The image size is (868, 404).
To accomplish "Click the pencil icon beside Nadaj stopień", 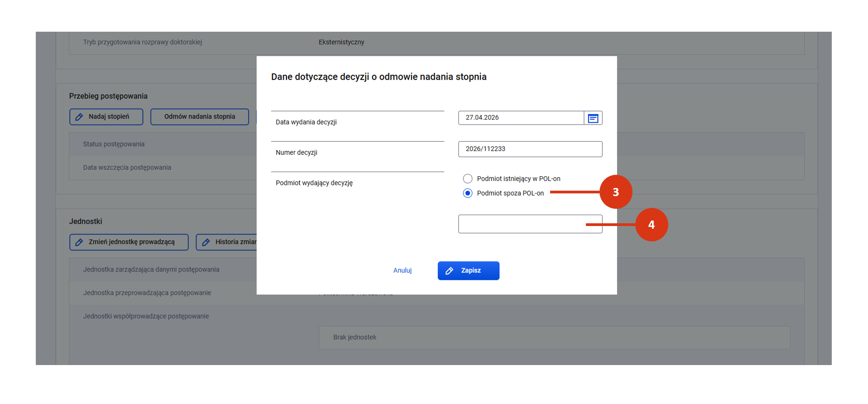I will pyautogui.click(x=79, y=117).
